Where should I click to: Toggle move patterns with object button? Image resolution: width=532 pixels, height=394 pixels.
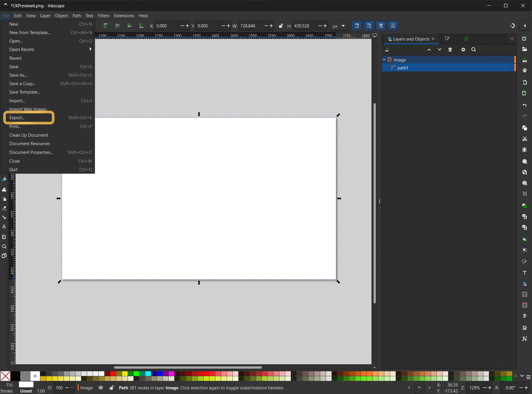tap(393, 26)
